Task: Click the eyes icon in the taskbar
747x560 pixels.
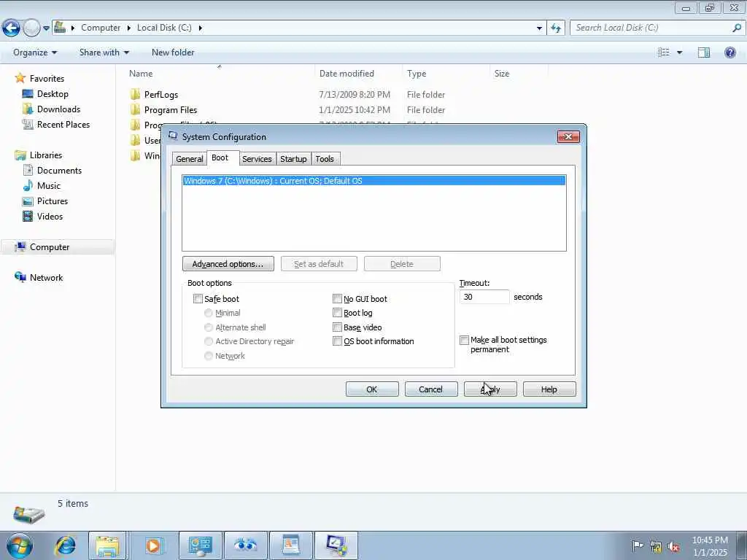Action: point(246,545)
